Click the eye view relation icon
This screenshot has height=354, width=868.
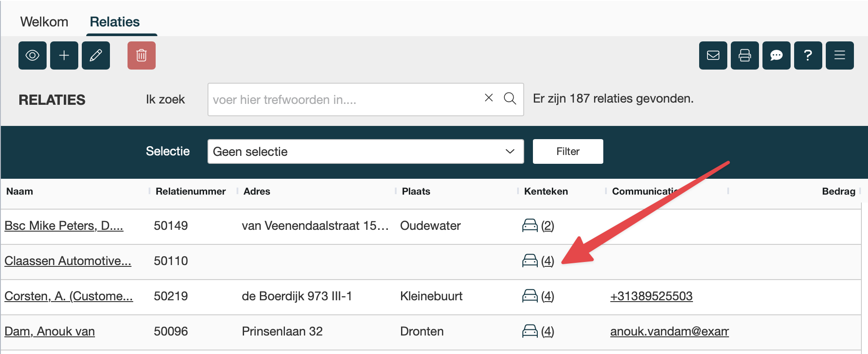tap(33, 55)
